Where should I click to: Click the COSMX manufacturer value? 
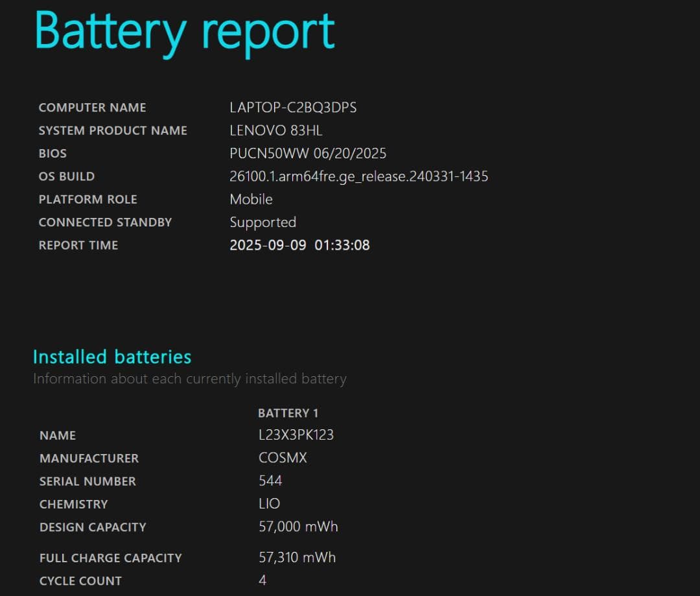tap(283, 458)
